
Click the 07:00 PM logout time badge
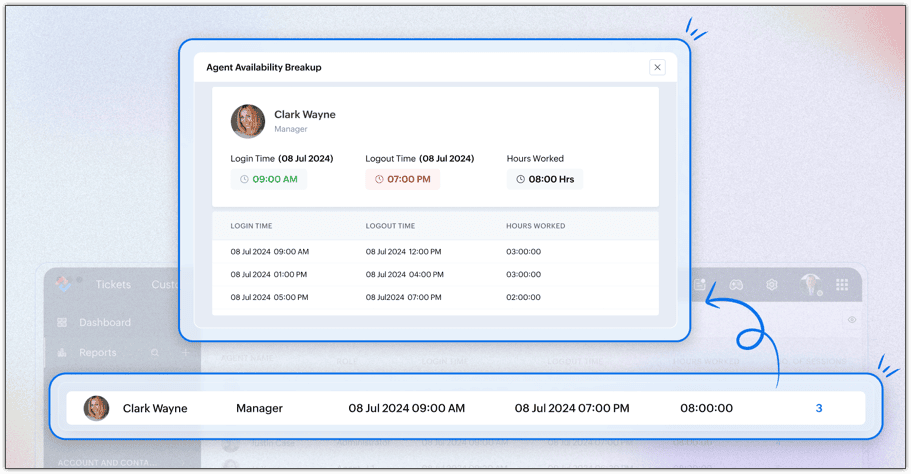403,179
